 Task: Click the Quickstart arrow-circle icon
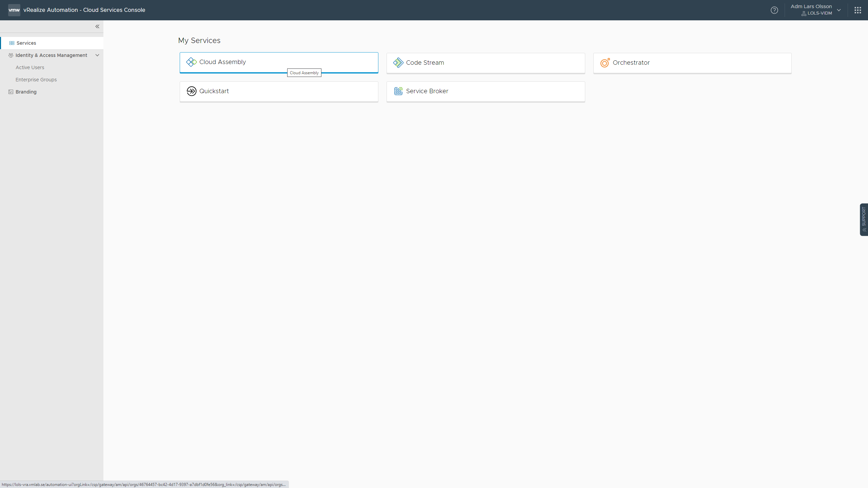click(x=192, y=91)
